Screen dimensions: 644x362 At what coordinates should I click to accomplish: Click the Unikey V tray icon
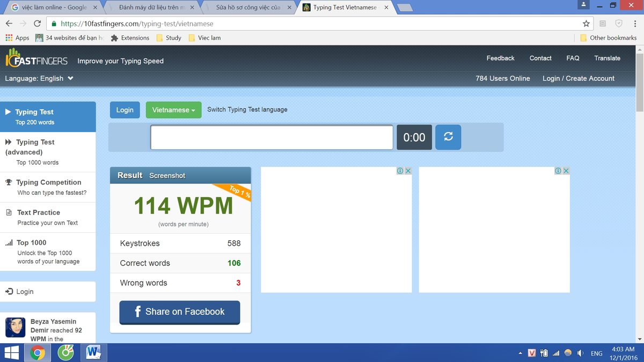pyautogui.click(x=532, y=353)
